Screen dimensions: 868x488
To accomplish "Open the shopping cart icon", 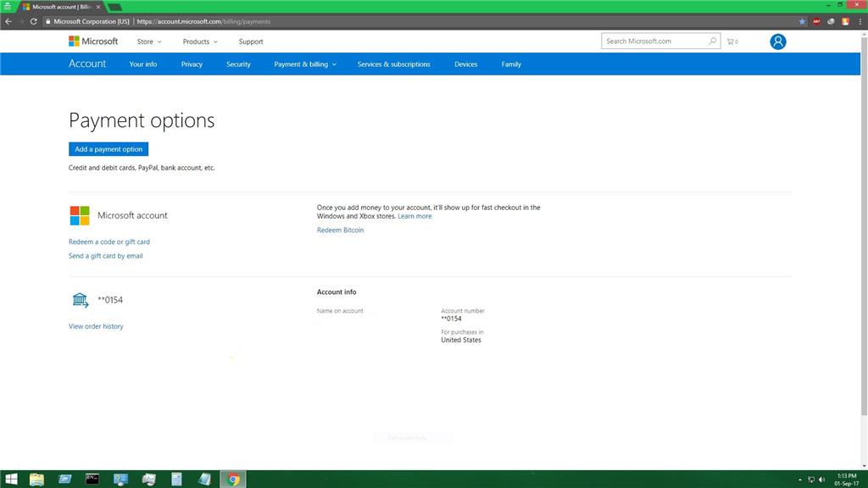I will (x=732, y=42).
